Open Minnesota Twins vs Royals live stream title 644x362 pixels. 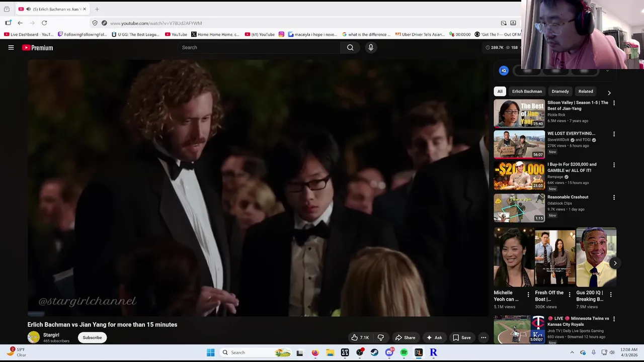coord(578,321)
